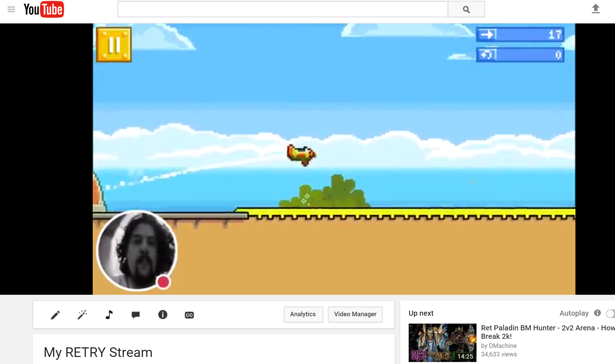
Task: Click the Up next heading
Action: coord(421,313)
